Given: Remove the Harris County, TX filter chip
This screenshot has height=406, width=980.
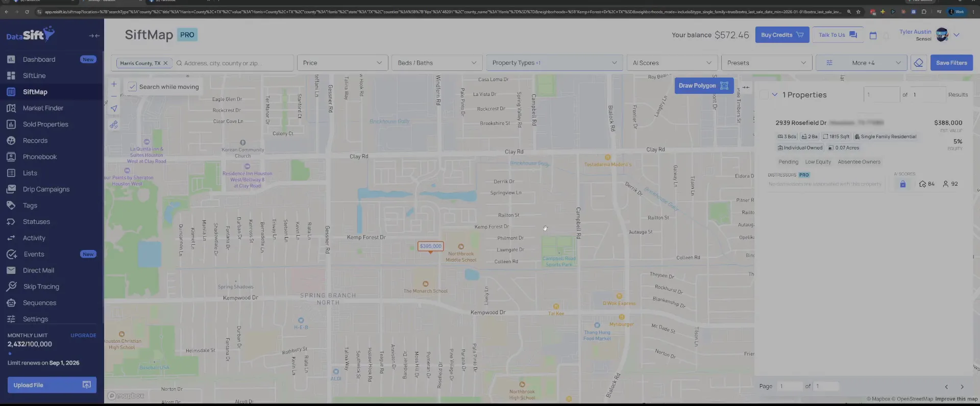Looking at the screenshot, I should (x=165, y=63).
